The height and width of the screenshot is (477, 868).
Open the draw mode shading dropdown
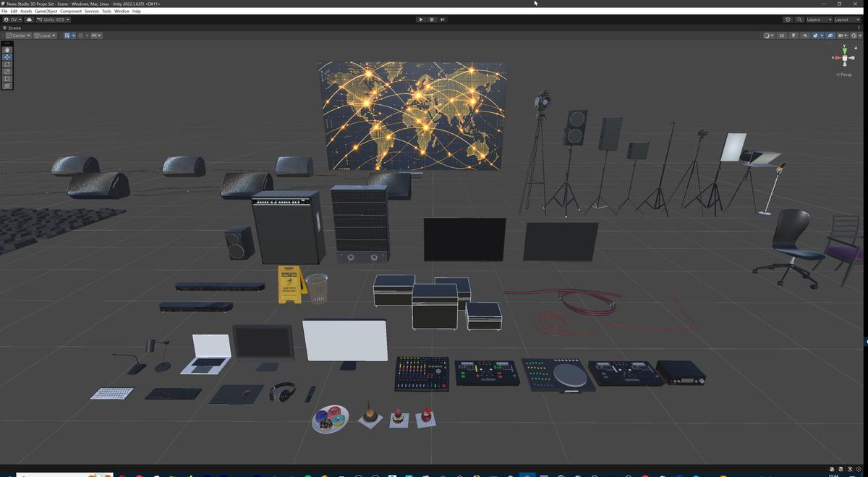(769, 35)
